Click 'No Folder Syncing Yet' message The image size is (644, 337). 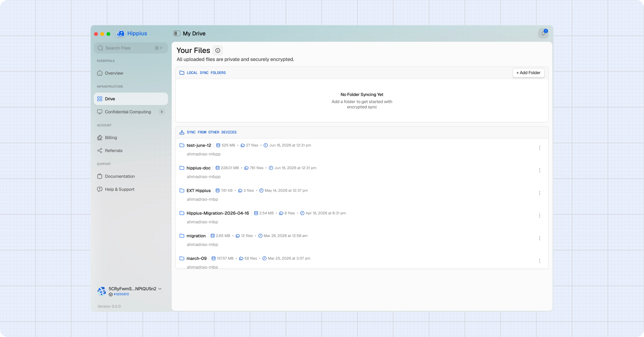pos(362,95)
